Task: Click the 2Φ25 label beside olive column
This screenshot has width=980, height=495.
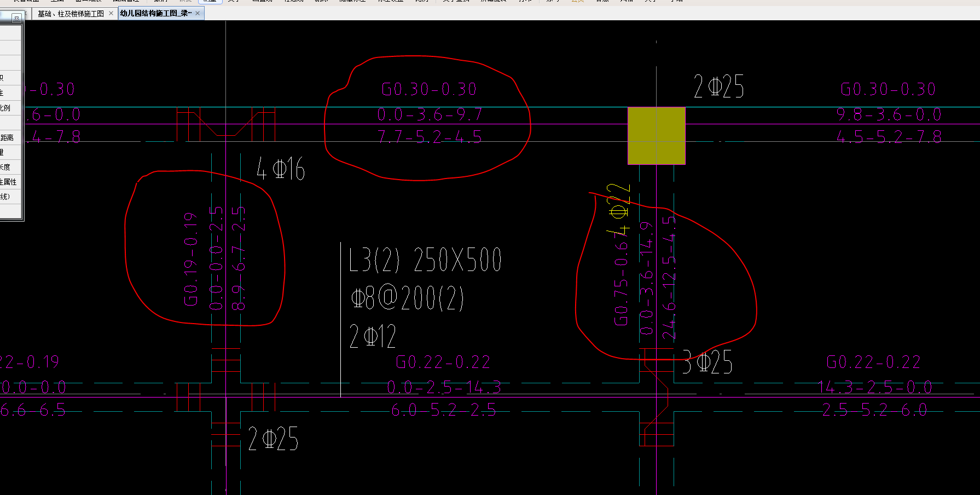Action: pyautogui.click(x=719, y=87)
